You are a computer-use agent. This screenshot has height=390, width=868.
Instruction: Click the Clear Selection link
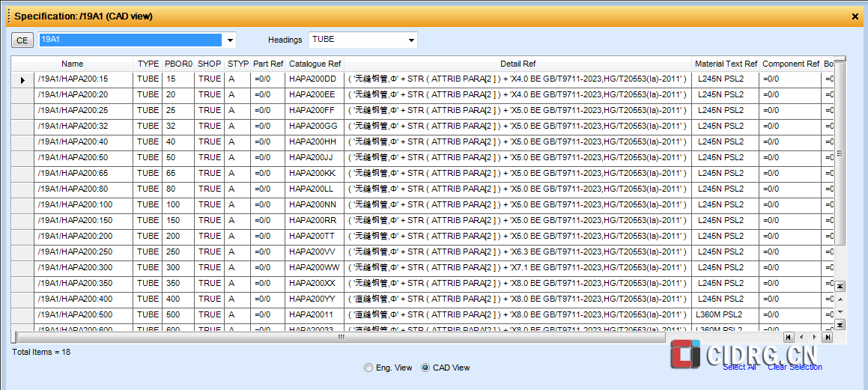point(795,367)
